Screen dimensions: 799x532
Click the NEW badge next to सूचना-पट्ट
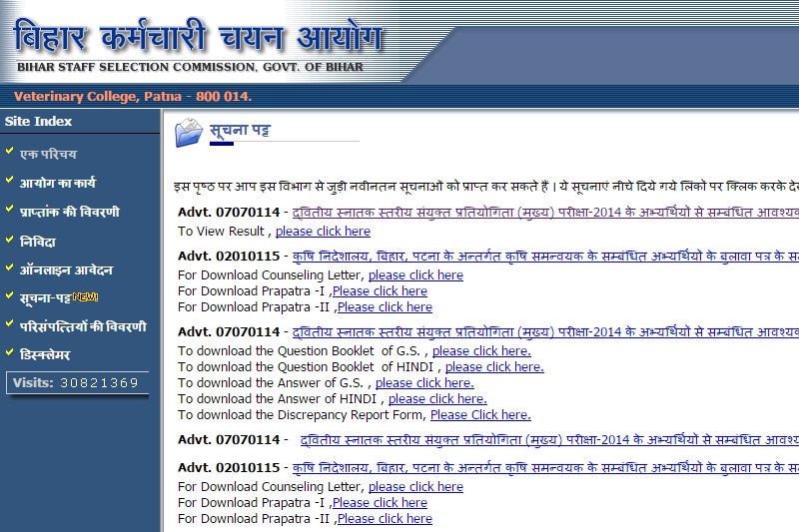click(85, 297)
